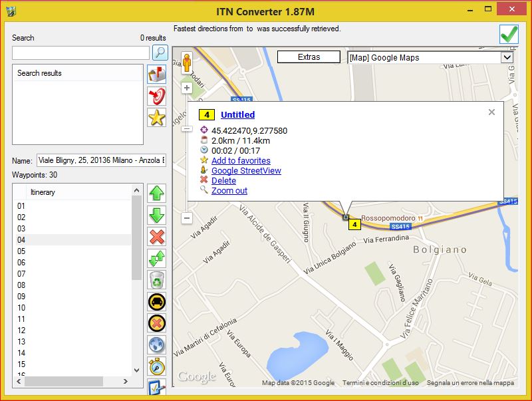Minimize the ITN Converter window
Screen dimensions: 532x401
[x=470, y=10]
